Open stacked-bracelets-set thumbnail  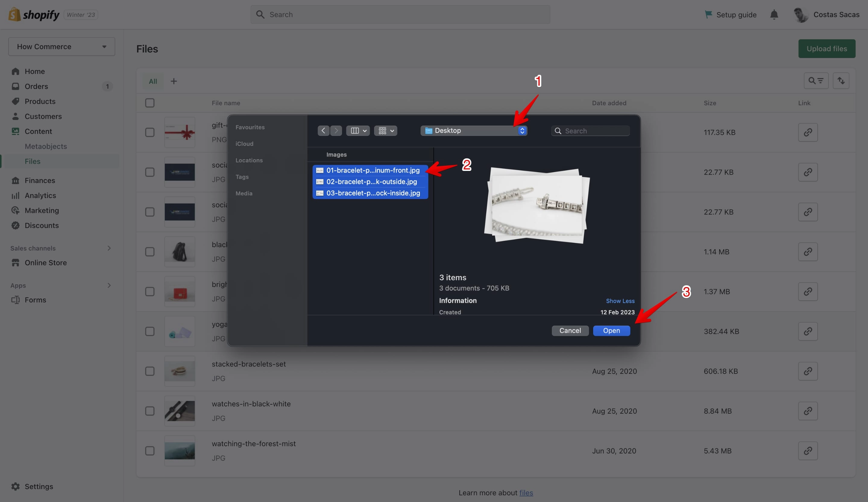[180, 371]
